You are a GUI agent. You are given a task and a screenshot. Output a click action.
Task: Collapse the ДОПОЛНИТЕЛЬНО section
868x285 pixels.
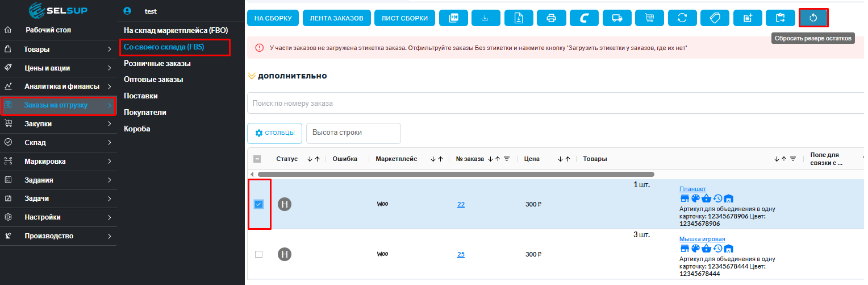(287, 76)
